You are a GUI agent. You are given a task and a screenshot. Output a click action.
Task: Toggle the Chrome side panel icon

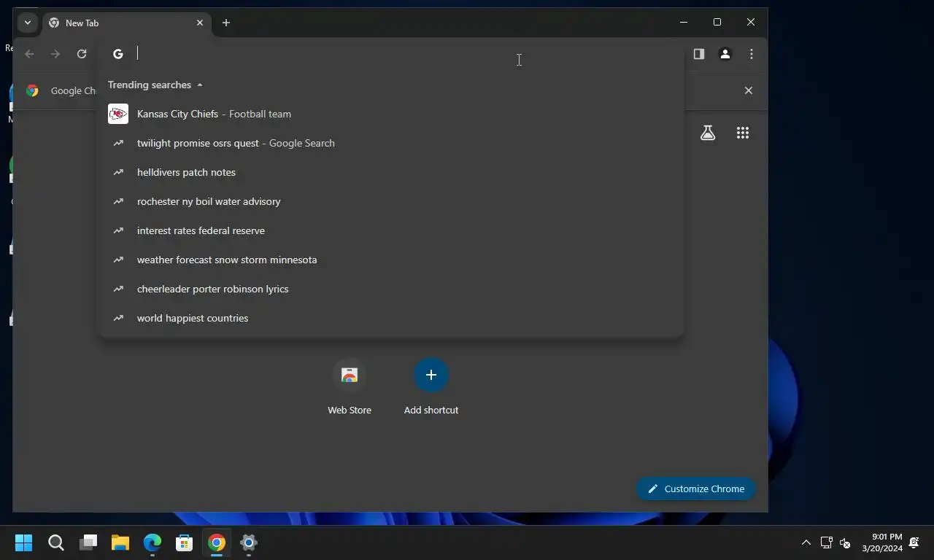point(699,54)
